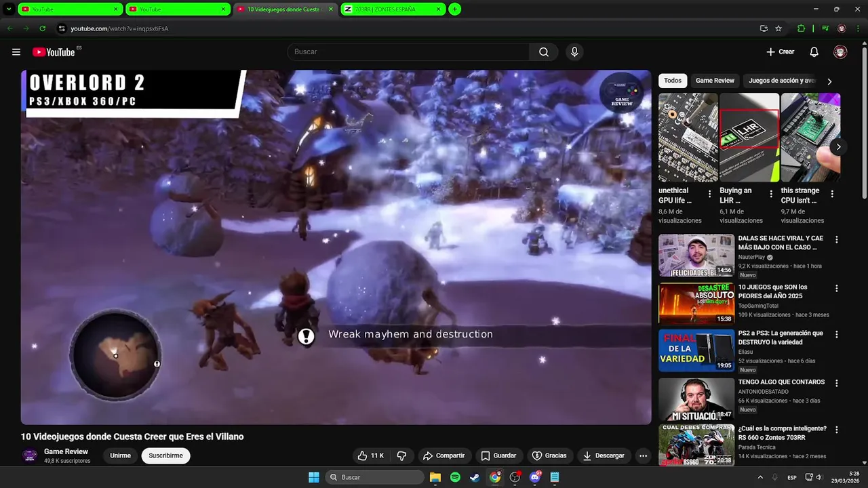The image size is (868, 488).
Task: Open the unethical GPU life Short thumbnail
Action: [688, 138]
